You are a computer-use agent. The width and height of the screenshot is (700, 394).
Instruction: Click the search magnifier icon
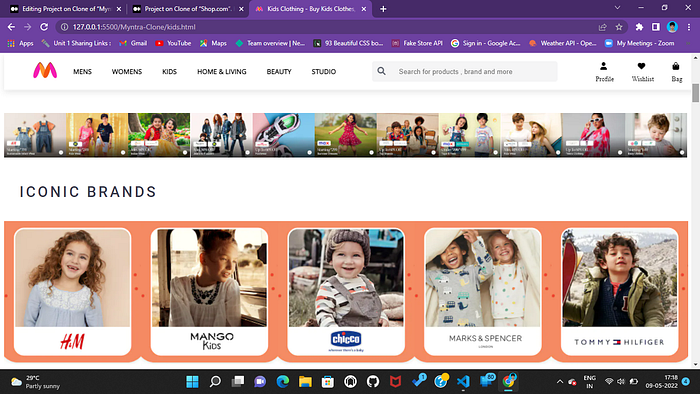381,71
